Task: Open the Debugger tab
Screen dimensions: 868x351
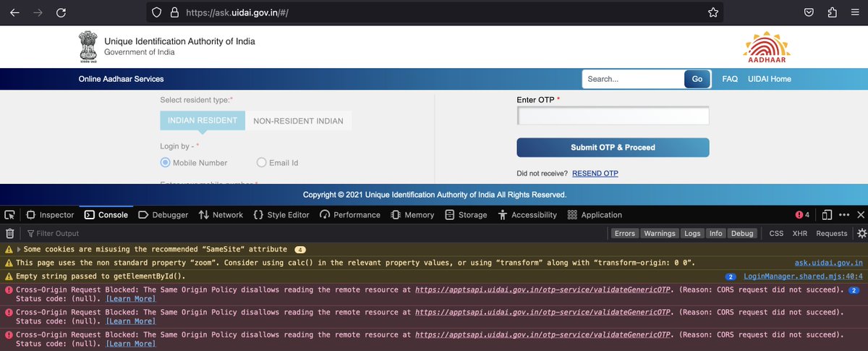Action: pos(163,215)
